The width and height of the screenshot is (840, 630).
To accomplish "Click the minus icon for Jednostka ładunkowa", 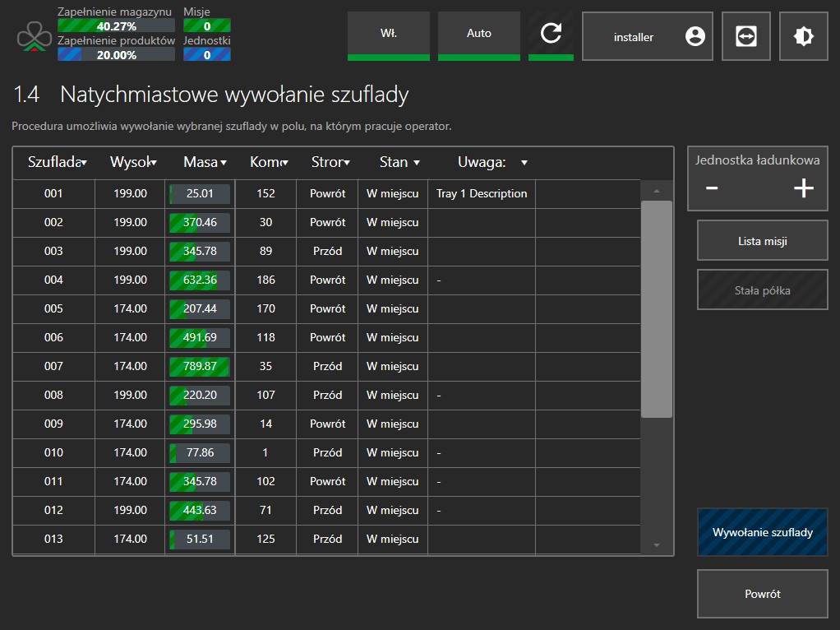I will [x=712, y=188].
